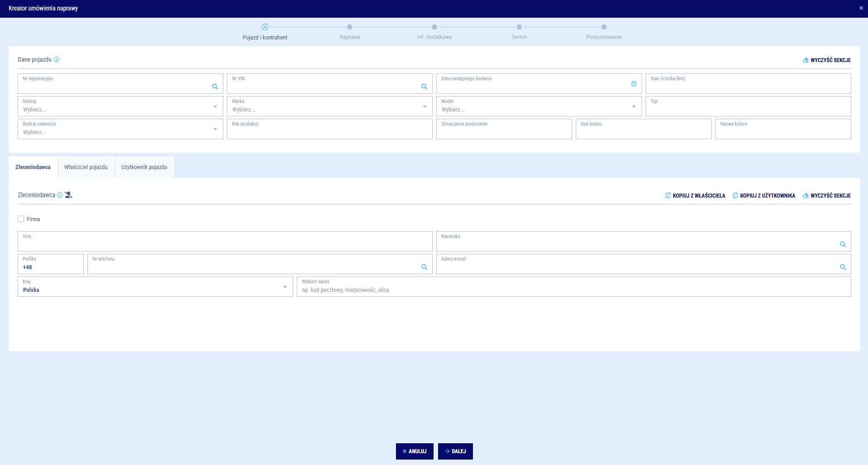Click search icon in Nazwisko field
The image size is (868, 465).
pos(843,244)
